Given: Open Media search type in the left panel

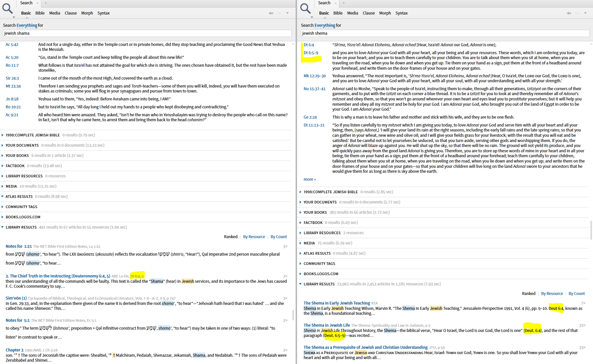Looking at the screenshot, I should point(55,13).
